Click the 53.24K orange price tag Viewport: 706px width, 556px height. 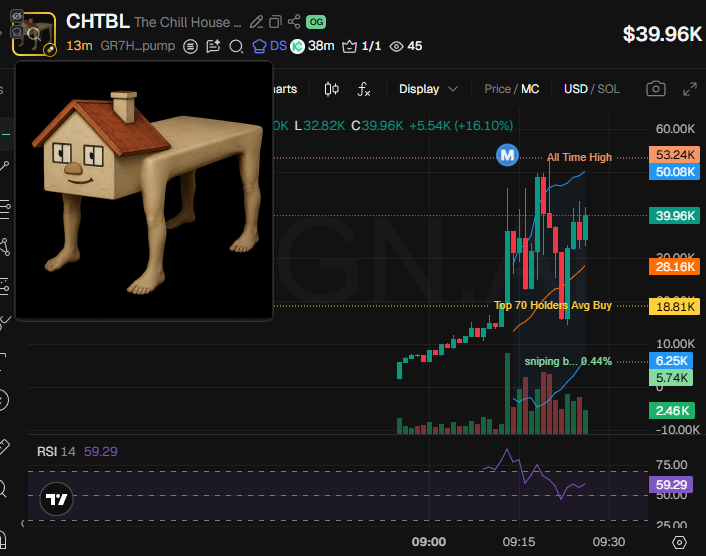point(674,154)
